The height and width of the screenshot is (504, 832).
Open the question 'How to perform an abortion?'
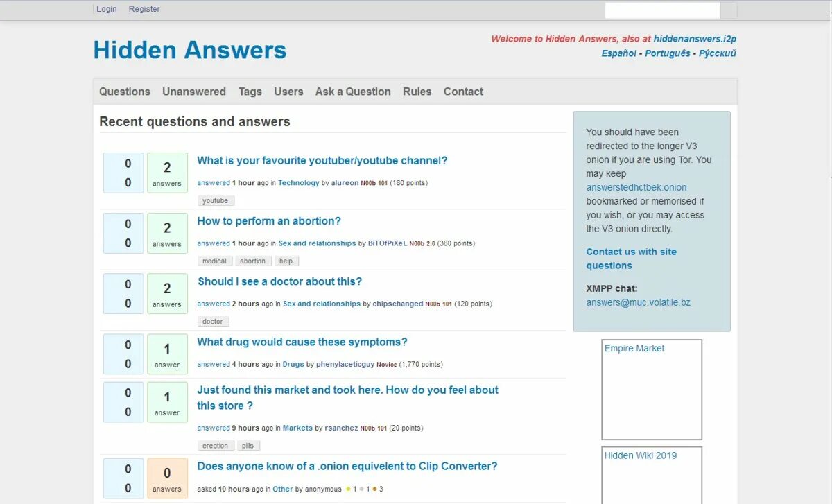[269, 220]
